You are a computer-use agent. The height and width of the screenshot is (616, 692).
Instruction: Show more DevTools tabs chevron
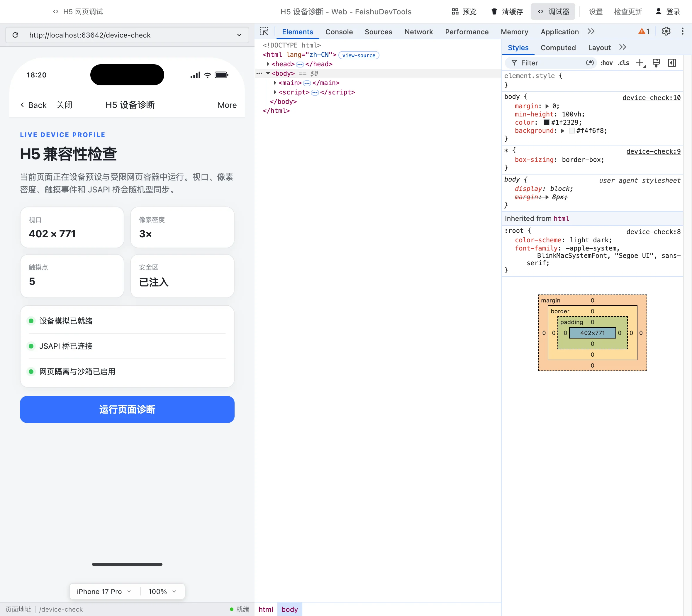(591, 31)
